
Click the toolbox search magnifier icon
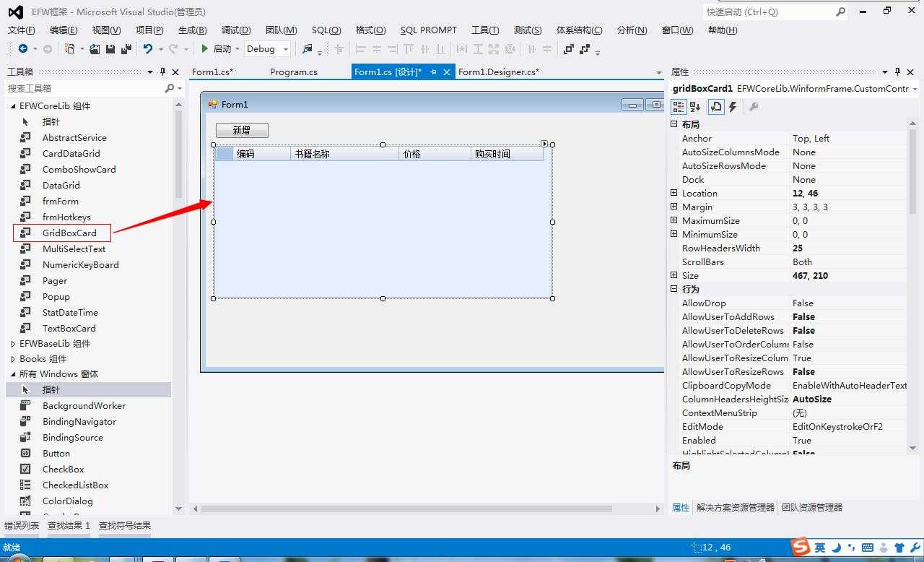170,88
